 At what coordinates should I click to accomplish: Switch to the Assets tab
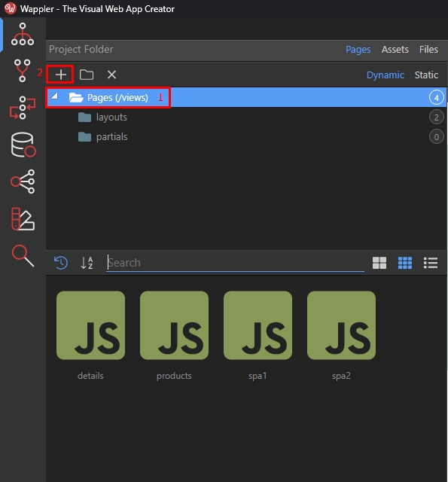[x=395, y=50]
